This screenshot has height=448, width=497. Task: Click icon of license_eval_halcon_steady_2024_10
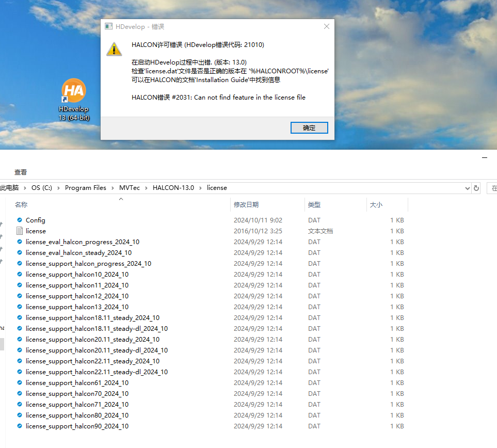click(20, 252)
